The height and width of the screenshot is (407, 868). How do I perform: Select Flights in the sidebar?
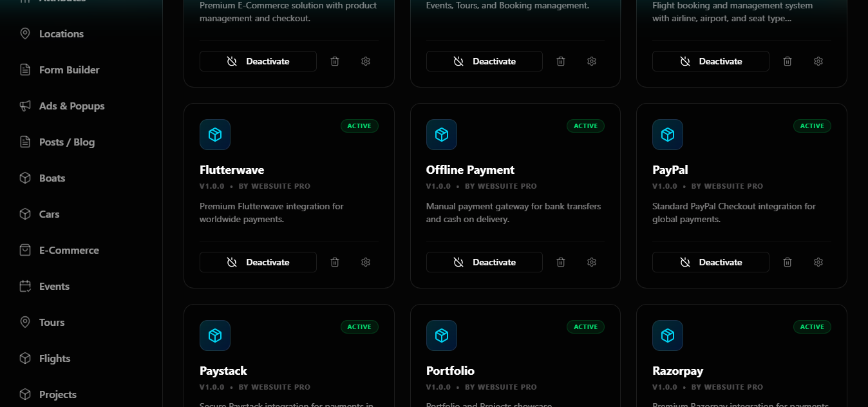click(55, 358)
